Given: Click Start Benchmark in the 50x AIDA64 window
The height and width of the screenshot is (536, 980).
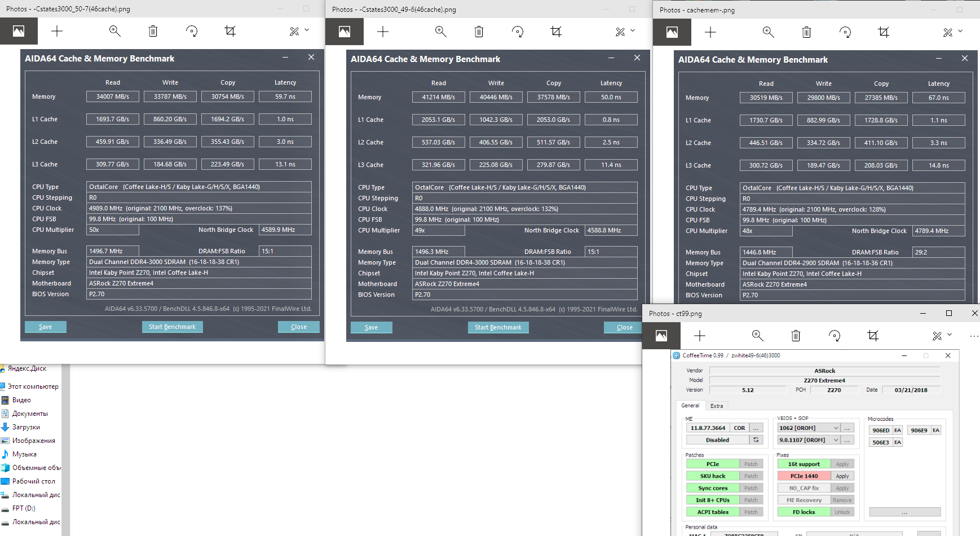Looking at the screenshot, I should [x=172, y=327].
